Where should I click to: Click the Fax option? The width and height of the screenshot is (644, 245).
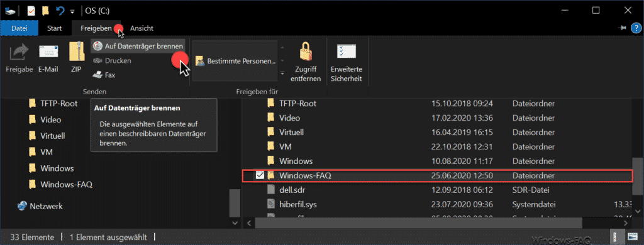pos(104,75)
